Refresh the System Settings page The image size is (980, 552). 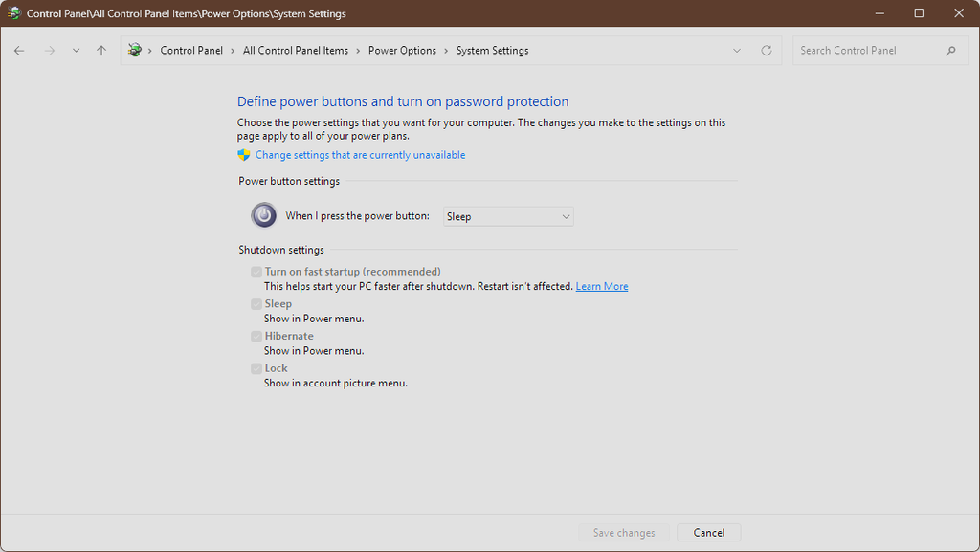pyautogui.click(x=767, y=51)
